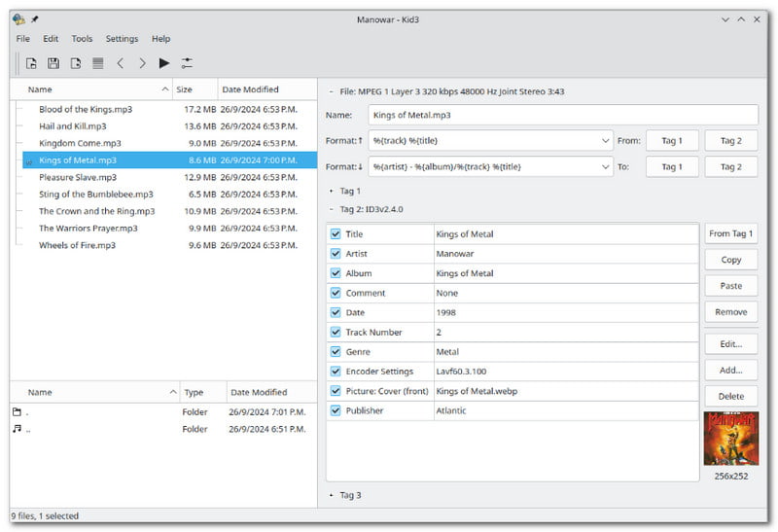Screen dimensions: 778x532
Task: Select Hail and Kill.mp3 file
Action: 168,126
